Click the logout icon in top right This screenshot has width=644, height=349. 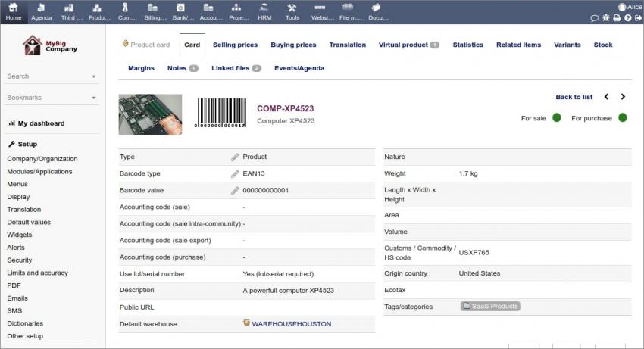tap(638, 18)
